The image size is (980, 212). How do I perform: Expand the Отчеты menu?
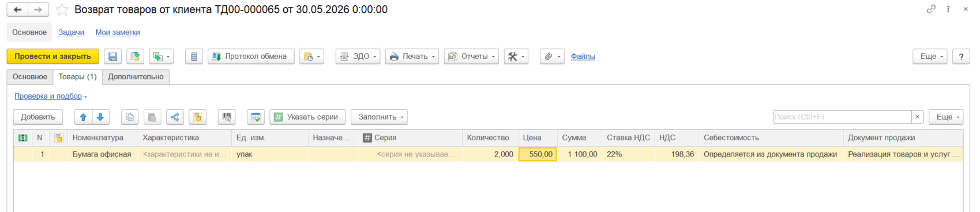point(471,57)
